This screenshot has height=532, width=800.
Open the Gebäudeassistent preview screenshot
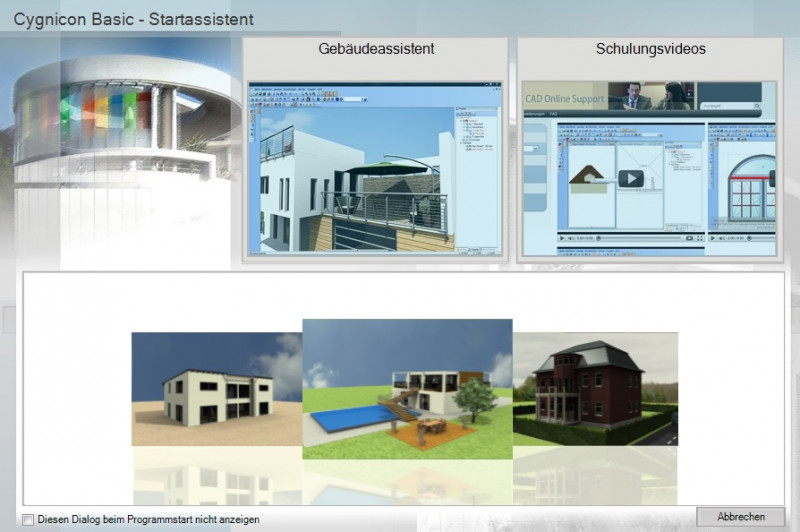pos(373,167)
